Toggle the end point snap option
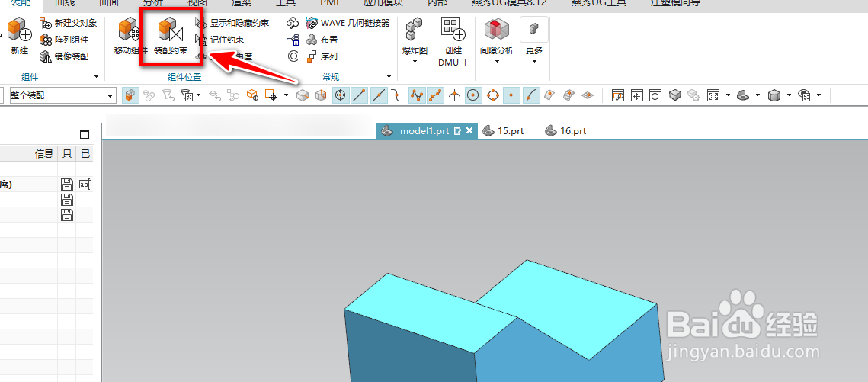The image size is (868, 382). pyautogui.click(x=360, y=96)
